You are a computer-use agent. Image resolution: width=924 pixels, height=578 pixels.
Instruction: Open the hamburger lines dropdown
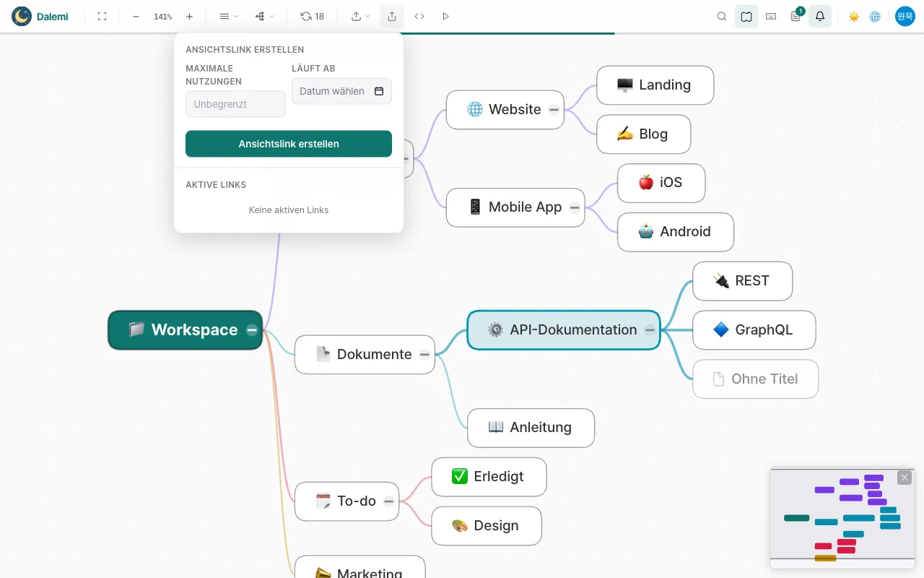(x=228, y=16)
